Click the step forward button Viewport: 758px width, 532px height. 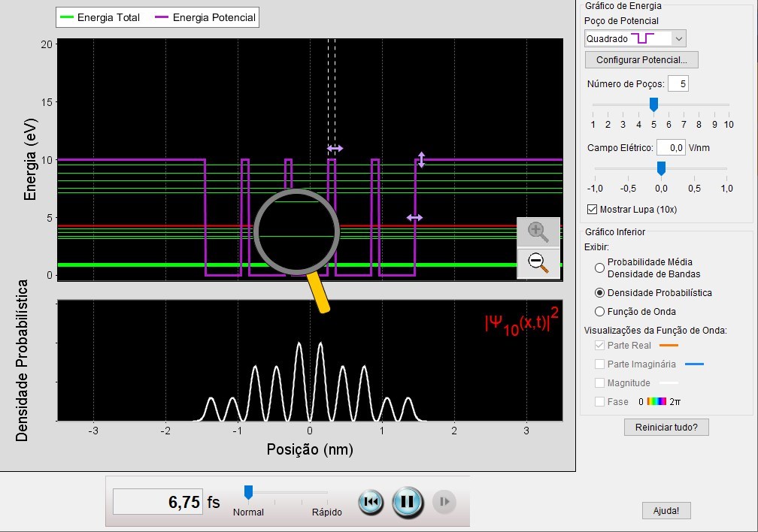point(444,501)
